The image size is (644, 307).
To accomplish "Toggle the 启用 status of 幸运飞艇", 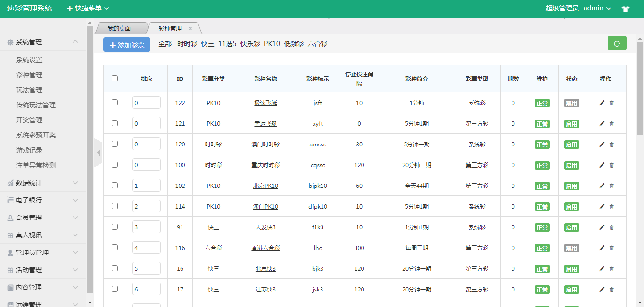I will pyautogui.click(x=571, y=124).
